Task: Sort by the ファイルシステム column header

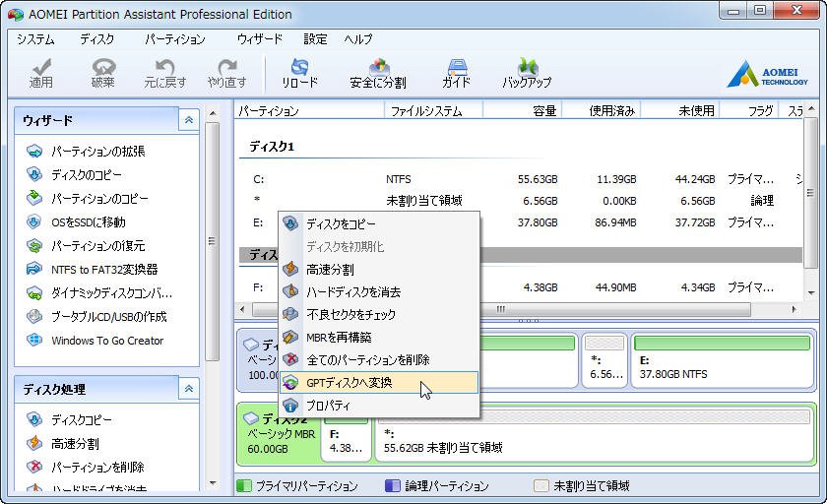Action: pos(433,110)
